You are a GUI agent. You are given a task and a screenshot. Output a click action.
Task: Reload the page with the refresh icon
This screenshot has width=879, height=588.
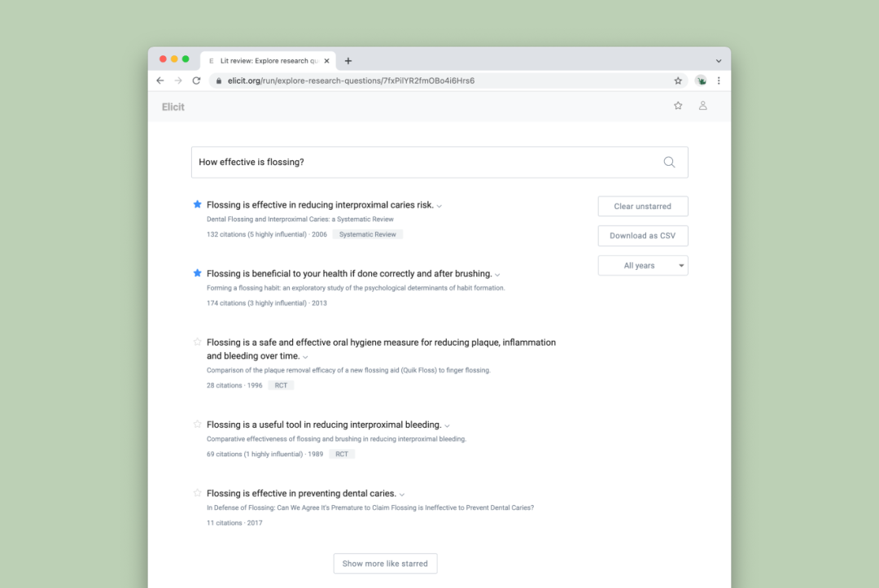pos(196,81)
